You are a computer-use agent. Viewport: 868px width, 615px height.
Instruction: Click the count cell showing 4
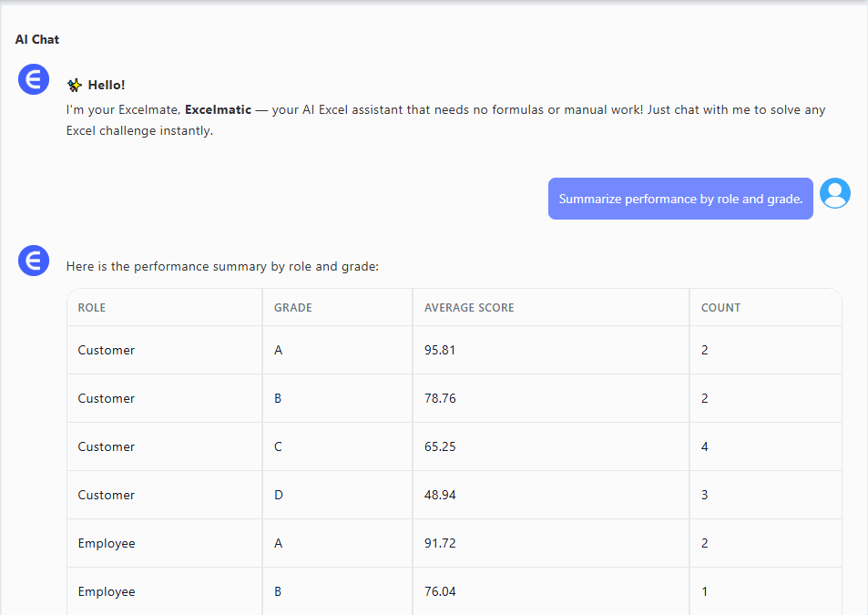pos(705,446)
